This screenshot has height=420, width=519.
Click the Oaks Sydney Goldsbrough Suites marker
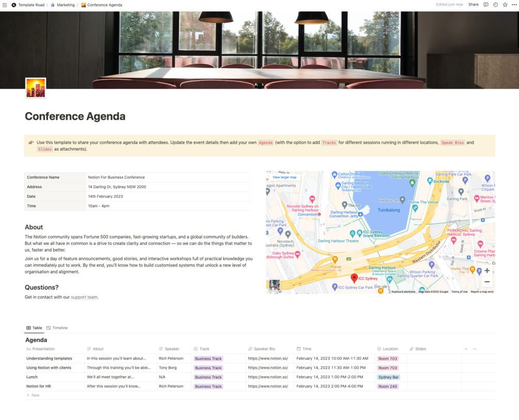pos(297,254)
